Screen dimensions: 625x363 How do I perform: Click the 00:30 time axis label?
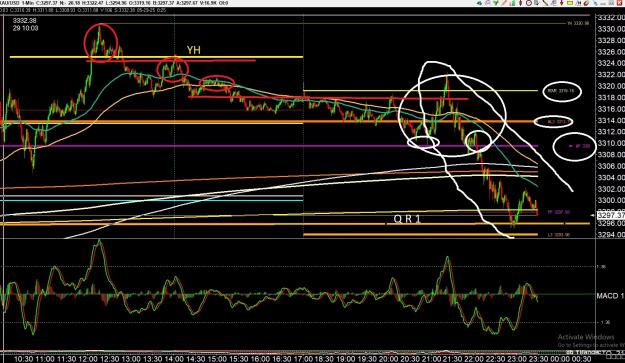pyautogui.click(x=582, y=359)
